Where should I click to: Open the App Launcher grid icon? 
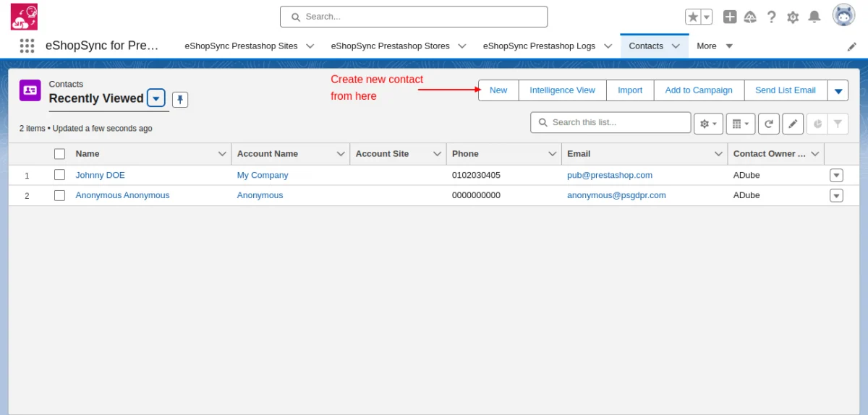click(x=27, y=46)
